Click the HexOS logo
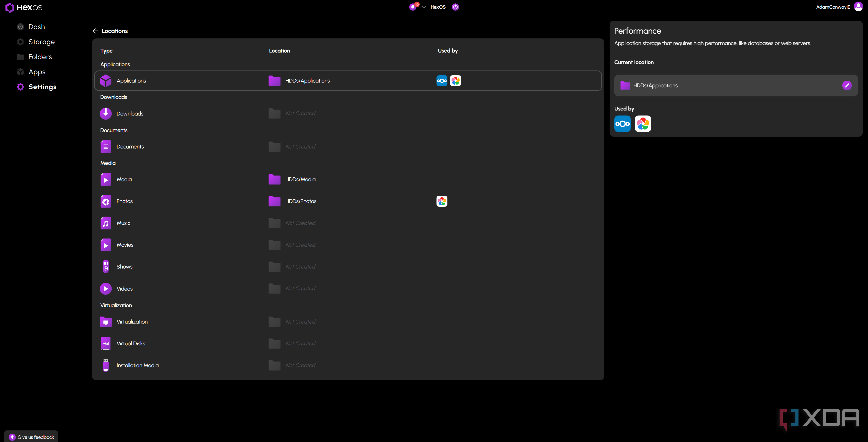The height and width of the screenshot is (442, 868). tap(24, 8)
